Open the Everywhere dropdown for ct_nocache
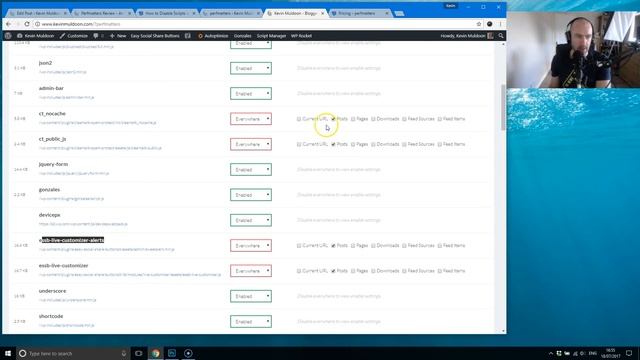Screen dimensions: 640x360 click(251, 119)
